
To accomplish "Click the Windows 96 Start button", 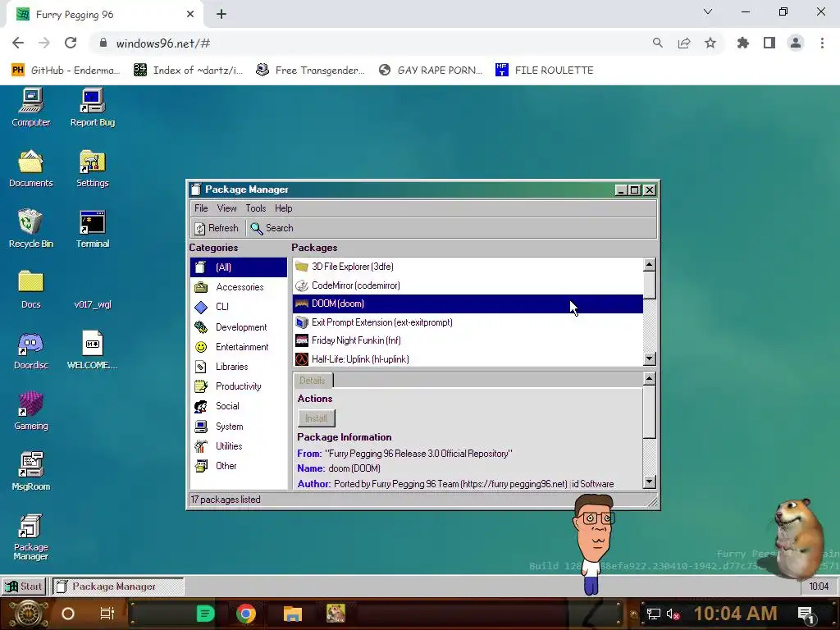I will click(x=24, y=587).
